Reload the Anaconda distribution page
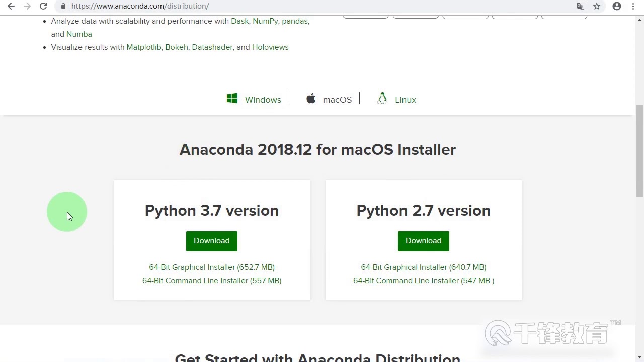The width and height of the screenshot is (644, 362). click(x=43, y=6)
